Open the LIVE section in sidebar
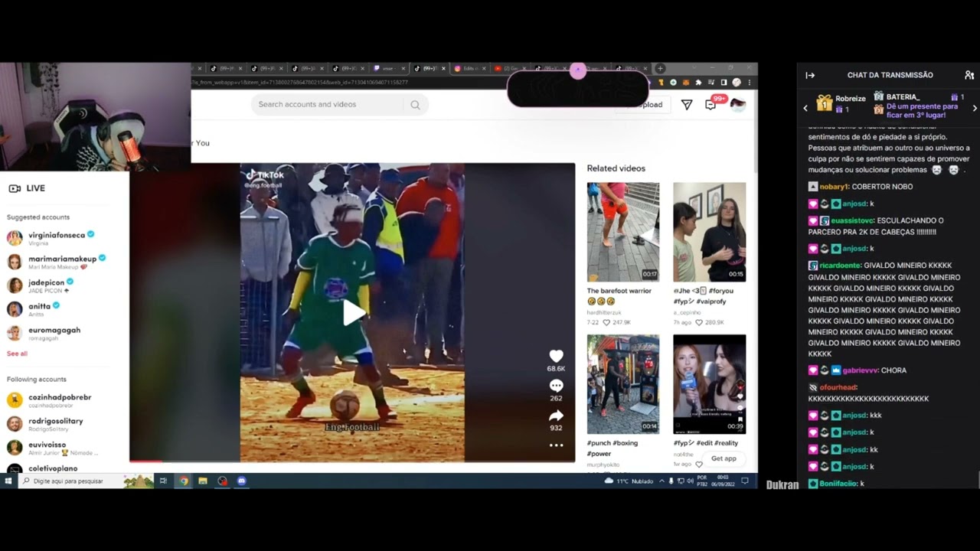 [27, 188]
